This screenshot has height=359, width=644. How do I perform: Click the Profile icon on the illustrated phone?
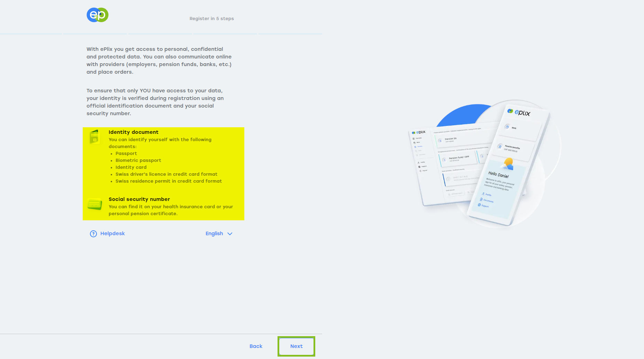tap(483, 195)
